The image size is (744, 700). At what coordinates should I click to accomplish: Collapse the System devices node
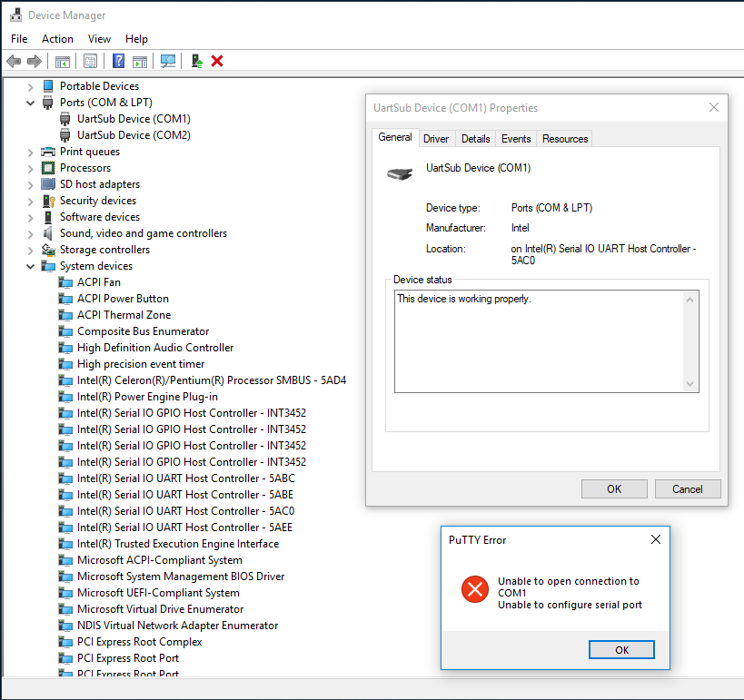pyautogui.click(x=30, y=267)
